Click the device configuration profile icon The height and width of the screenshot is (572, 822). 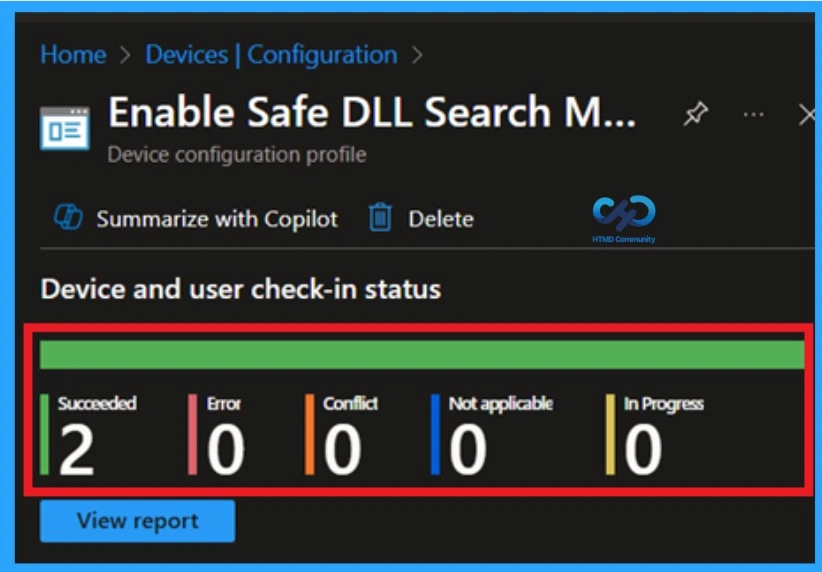(65, 128)
